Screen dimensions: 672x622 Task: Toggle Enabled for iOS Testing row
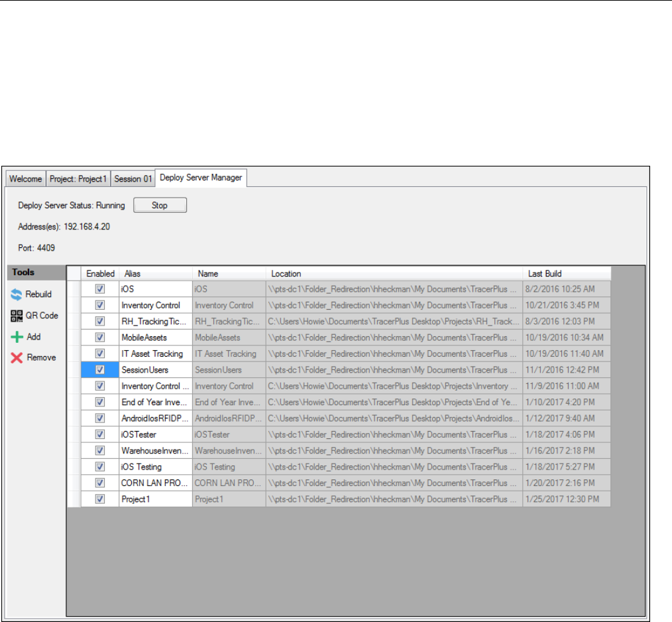(100, 467)
